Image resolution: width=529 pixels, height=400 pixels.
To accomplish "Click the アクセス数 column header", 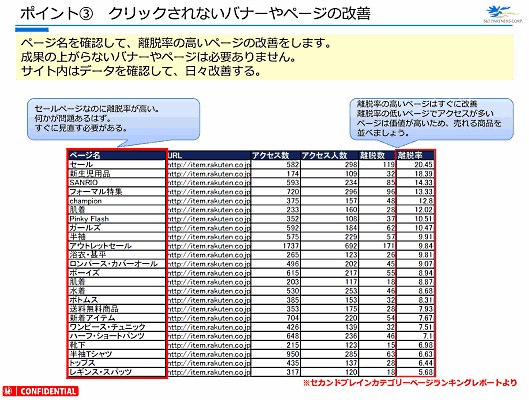I will pyautogui.click(x=276, y=155).
